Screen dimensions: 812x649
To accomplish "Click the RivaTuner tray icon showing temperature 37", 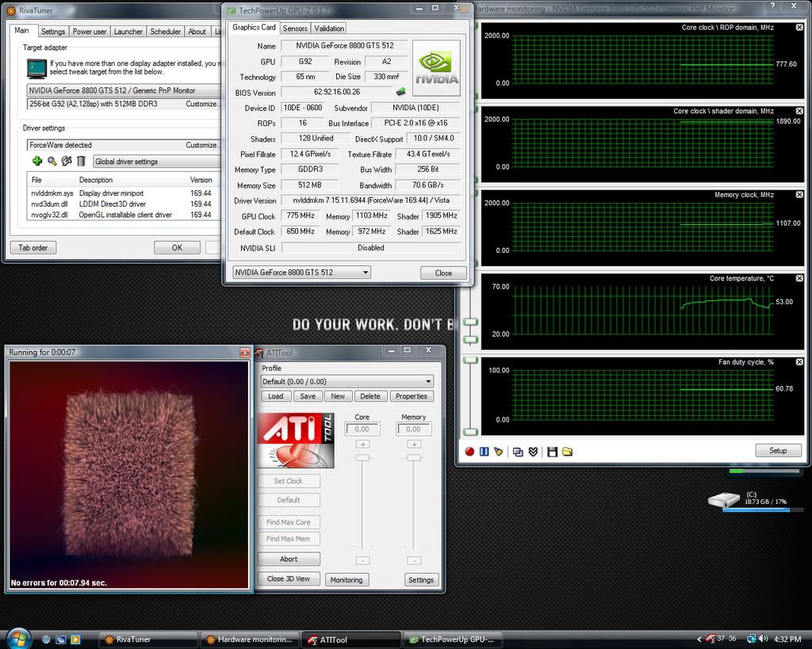I will [711, 639].
